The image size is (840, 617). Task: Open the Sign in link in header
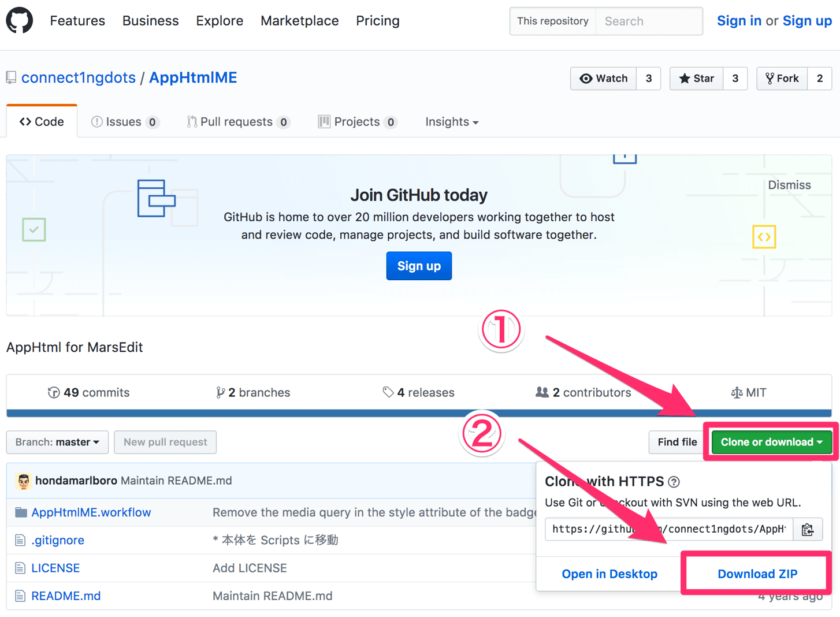pos(739,21)
